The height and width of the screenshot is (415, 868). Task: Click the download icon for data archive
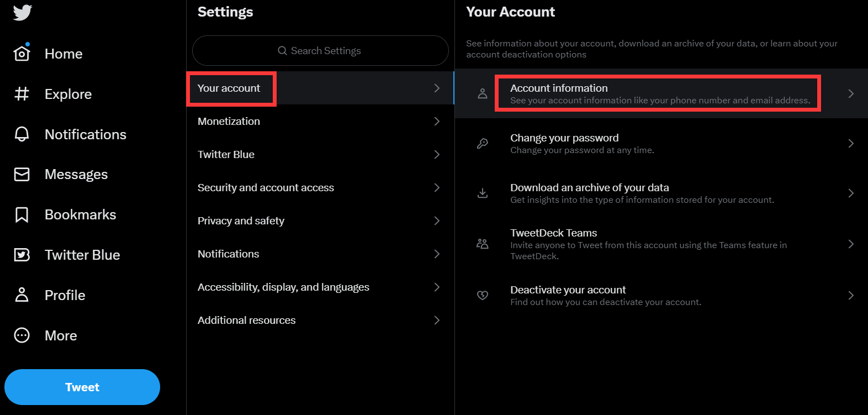(482, 193)
